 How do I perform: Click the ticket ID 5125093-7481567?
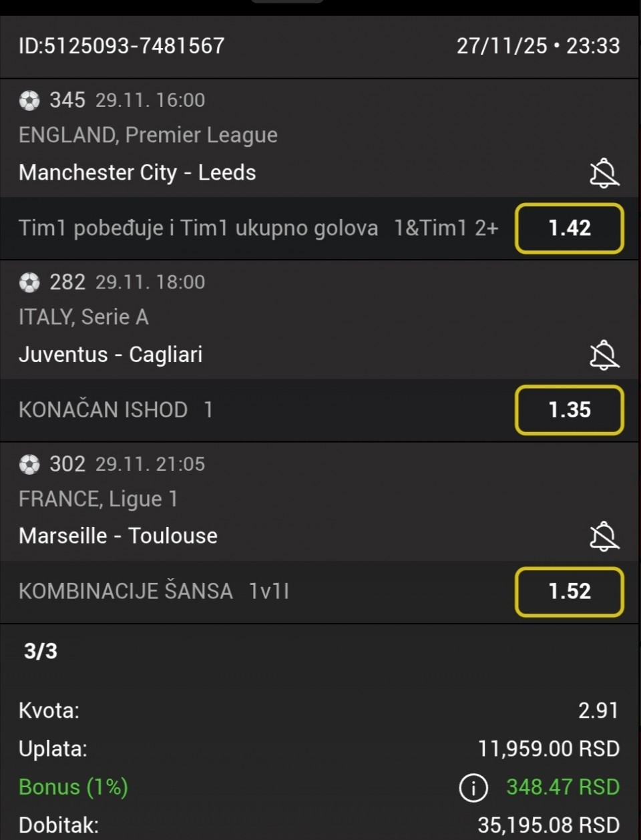coord(122,46)
